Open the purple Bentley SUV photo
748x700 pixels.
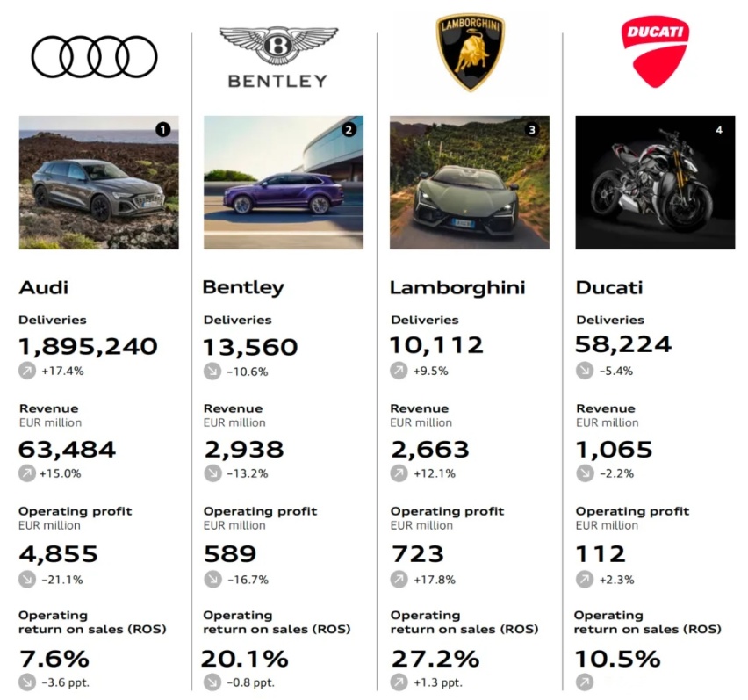(x=284, y=183)
